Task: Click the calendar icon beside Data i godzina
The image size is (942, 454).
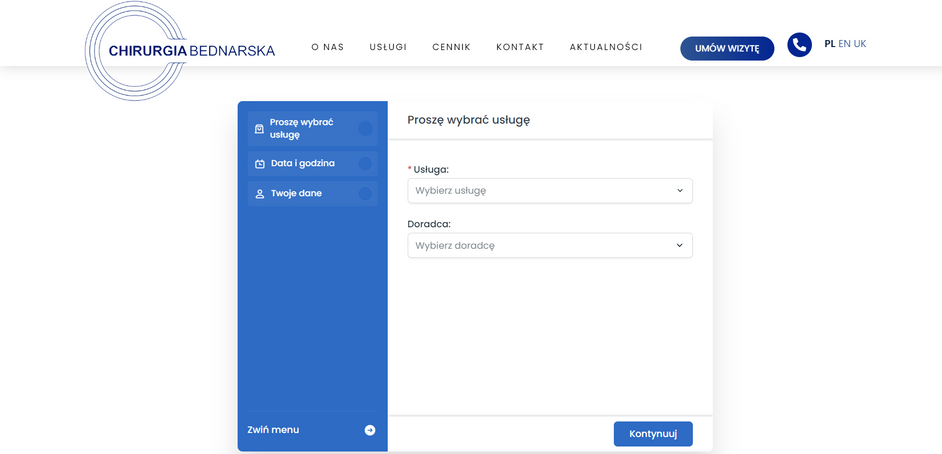Action: click(x=260, y=164)
